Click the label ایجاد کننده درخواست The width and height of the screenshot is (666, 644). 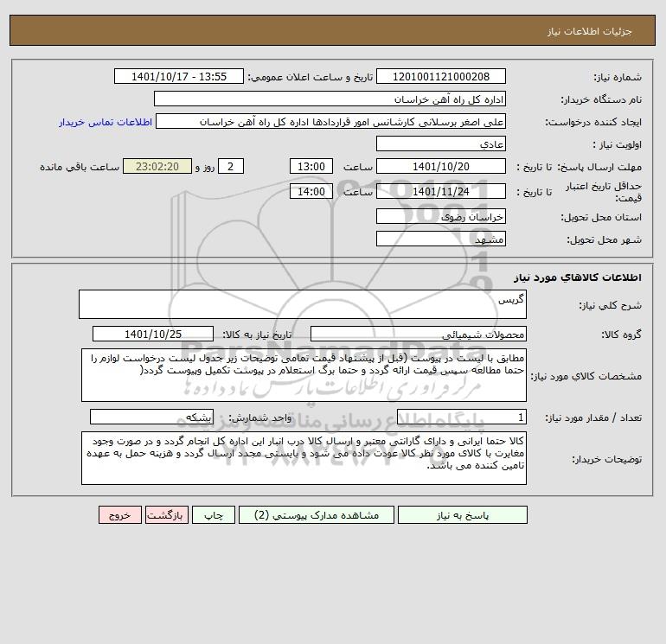[593, 122]
